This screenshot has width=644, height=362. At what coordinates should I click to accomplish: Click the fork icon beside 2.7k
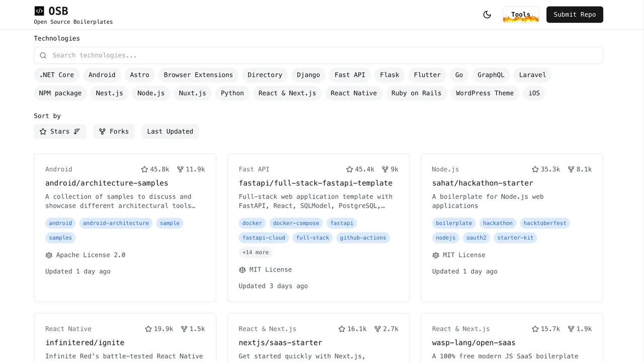(377, 329)
